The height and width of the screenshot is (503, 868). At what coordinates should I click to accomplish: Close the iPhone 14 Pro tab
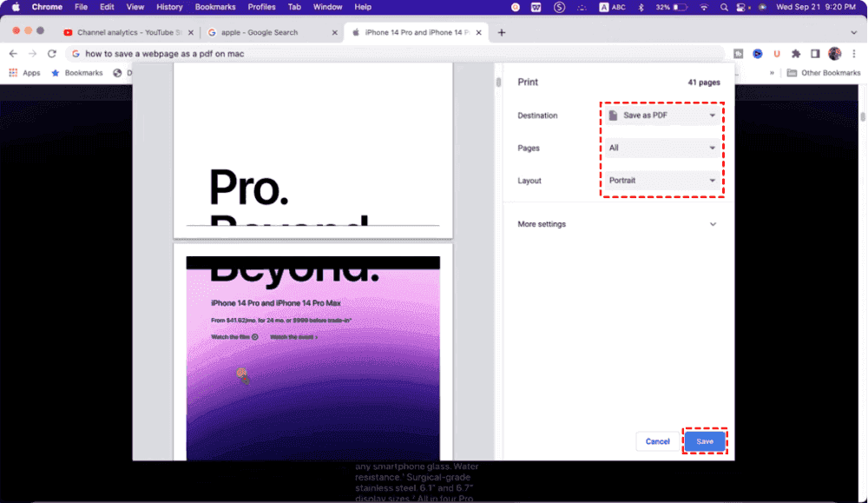point(479,33)
